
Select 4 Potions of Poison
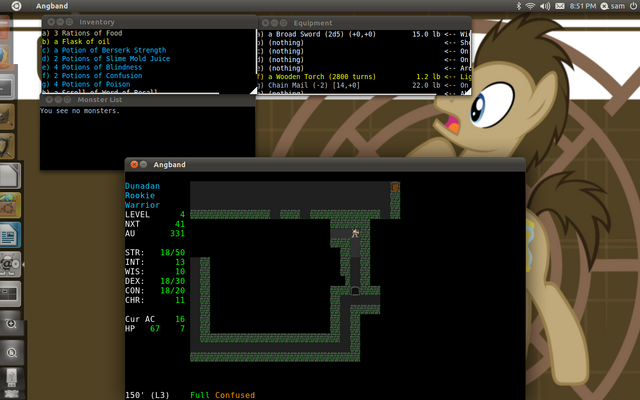86,84
